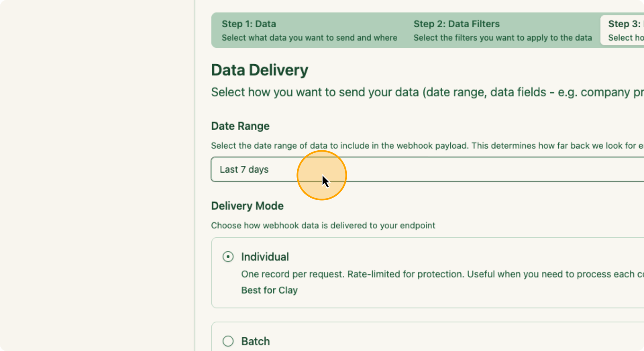Click 'Select what data you want to send' text
Viewport: 644px width, 351px height.
pos(309,38)
